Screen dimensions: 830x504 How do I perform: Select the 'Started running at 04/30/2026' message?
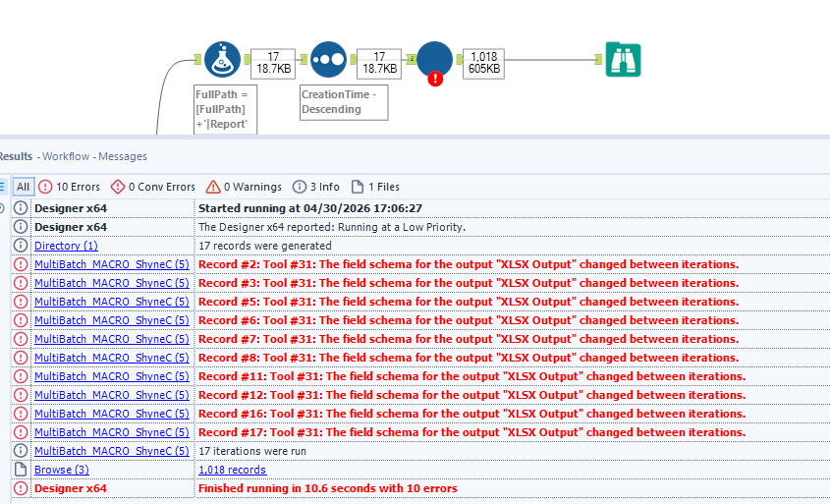point(310,208)
